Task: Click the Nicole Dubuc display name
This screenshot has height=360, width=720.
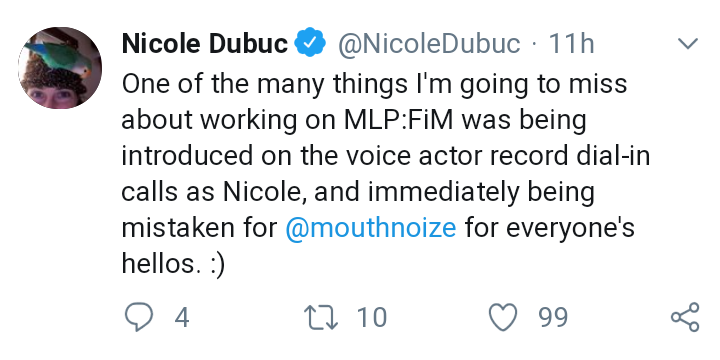Action: [x=205, y=44]
